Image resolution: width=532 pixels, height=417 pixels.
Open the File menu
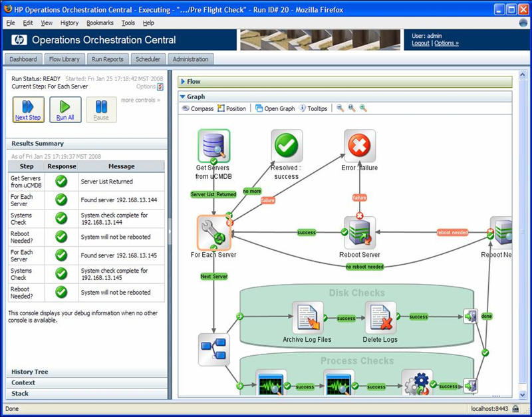11,23
